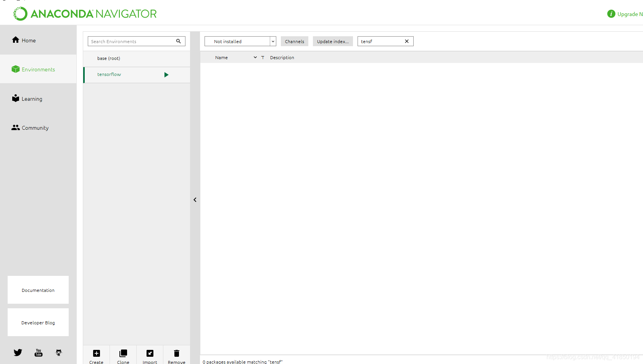This screenshot has height=364, width=643.
Task: Click the T type column header
Action: 263,58
